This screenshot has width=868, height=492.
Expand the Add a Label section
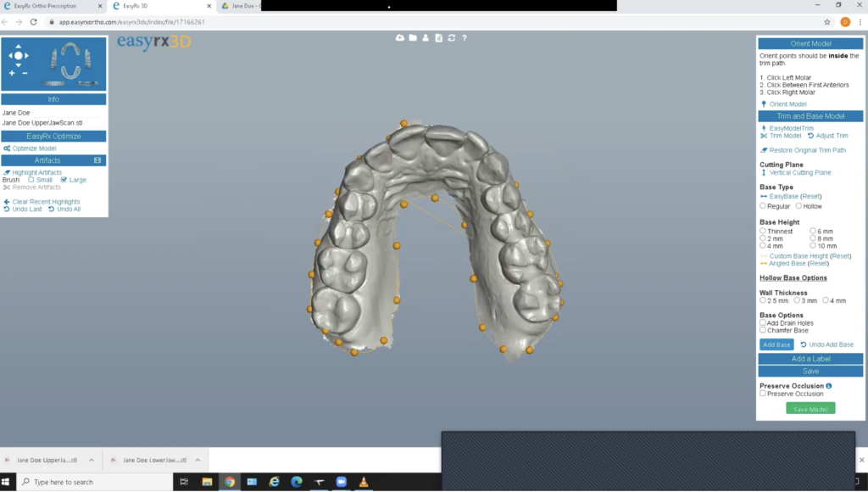click(x=810, y=359)
